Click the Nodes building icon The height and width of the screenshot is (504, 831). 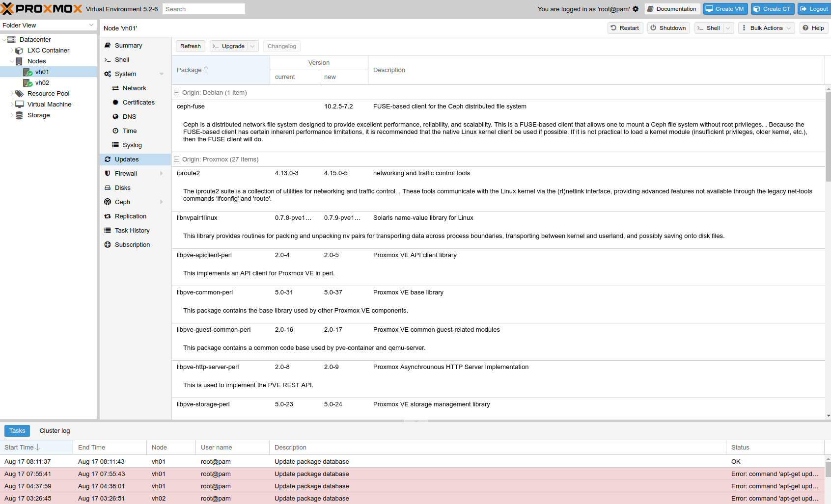pyautogui.click(x=19, y=61)
